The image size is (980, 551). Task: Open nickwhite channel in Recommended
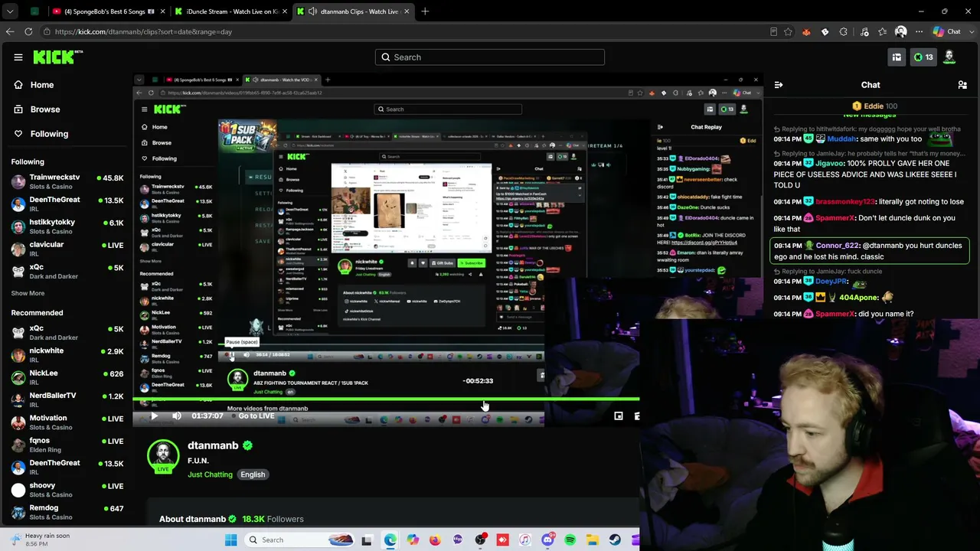coord(67,354)
